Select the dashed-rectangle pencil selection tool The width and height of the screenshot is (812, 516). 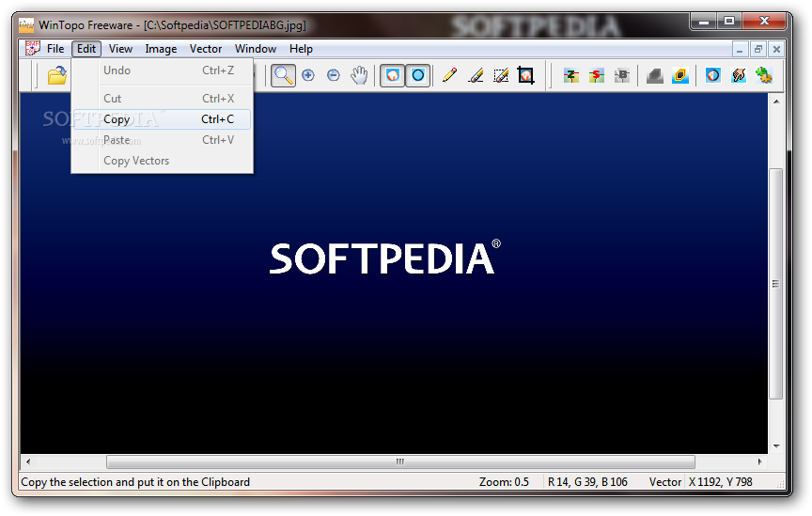click(x=501, y=75)
